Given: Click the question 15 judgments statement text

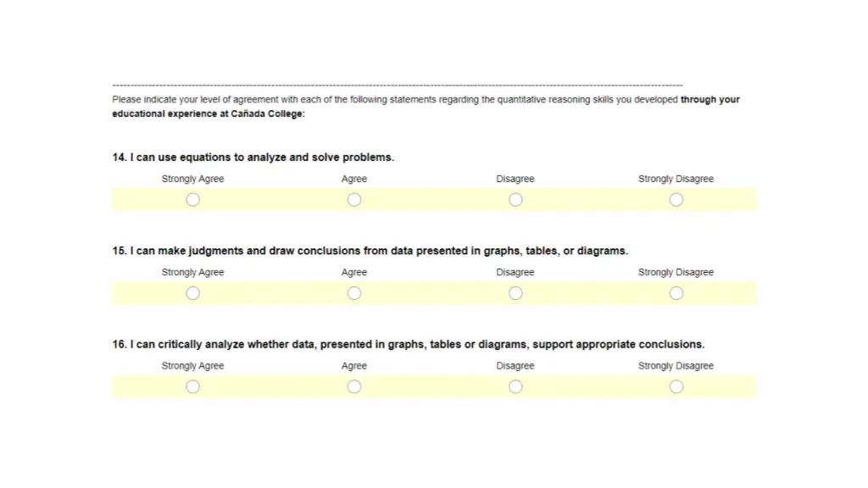Looking at the screenshot, I should pos(370,251).
